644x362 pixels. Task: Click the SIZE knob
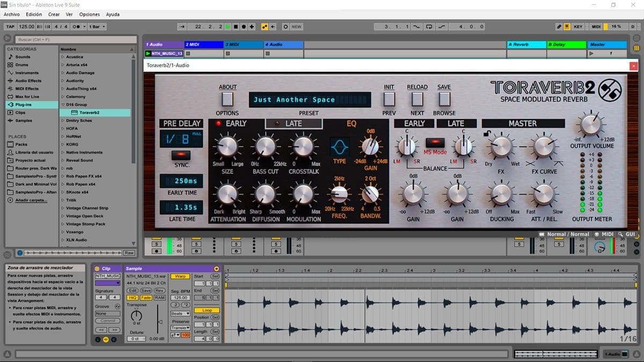(x=227, y=146)
